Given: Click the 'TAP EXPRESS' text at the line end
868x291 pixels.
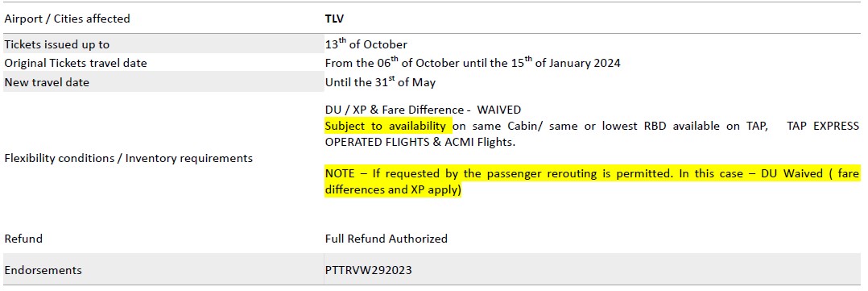Looking at the screenshot, I should pyautogui.click(x=822, y=126).
